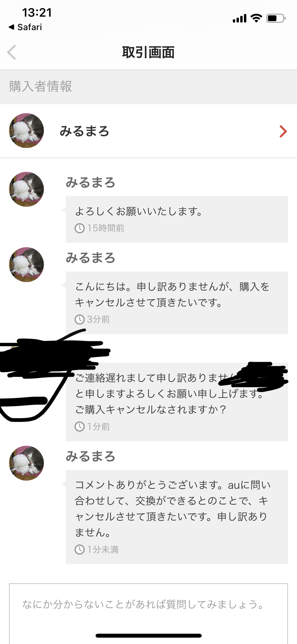Tap avatar beside こんにちは cancellation message
The image size is (297, 644).
(26, 265)
